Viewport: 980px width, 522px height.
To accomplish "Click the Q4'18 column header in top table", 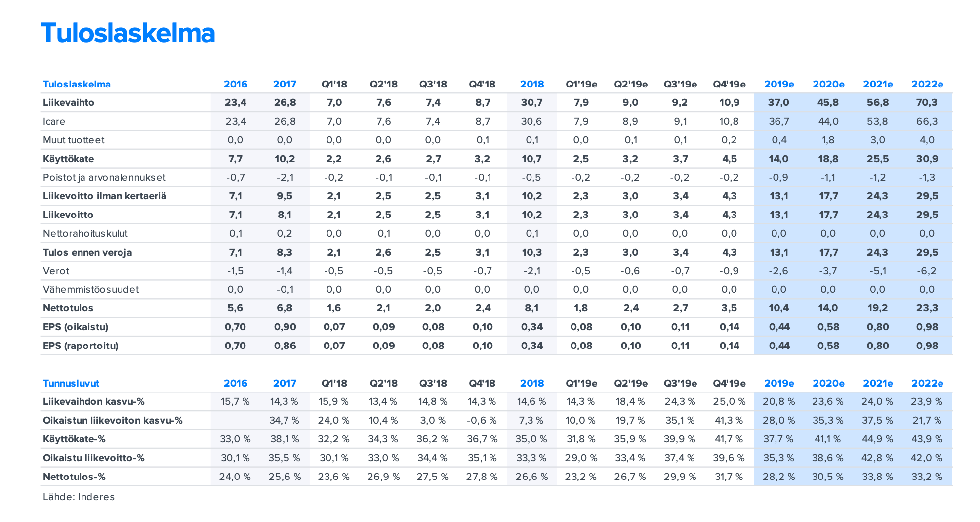I will [x=482, y=84].
